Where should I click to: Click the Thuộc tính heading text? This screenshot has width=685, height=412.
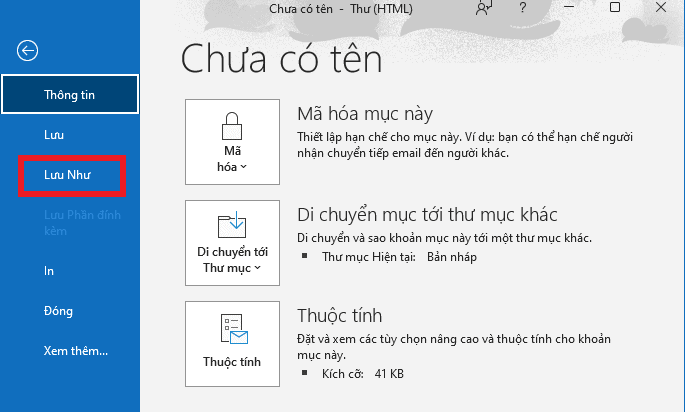pos(339,315)
